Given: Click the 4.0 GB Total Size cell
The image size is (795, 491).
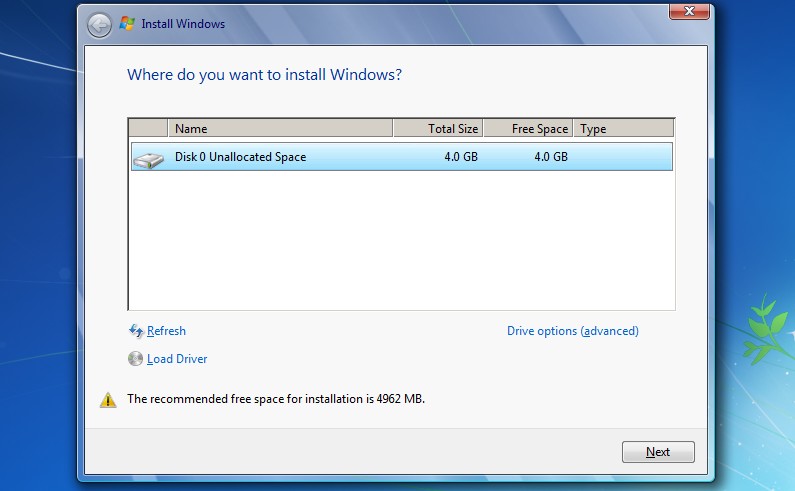Looking at the screenshot, I should tap(461, 157).
